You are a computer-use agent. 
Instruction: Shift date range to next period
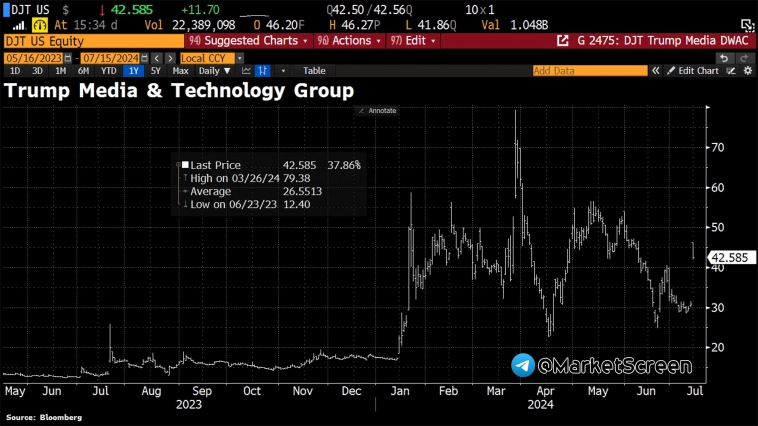click(170, 58)
